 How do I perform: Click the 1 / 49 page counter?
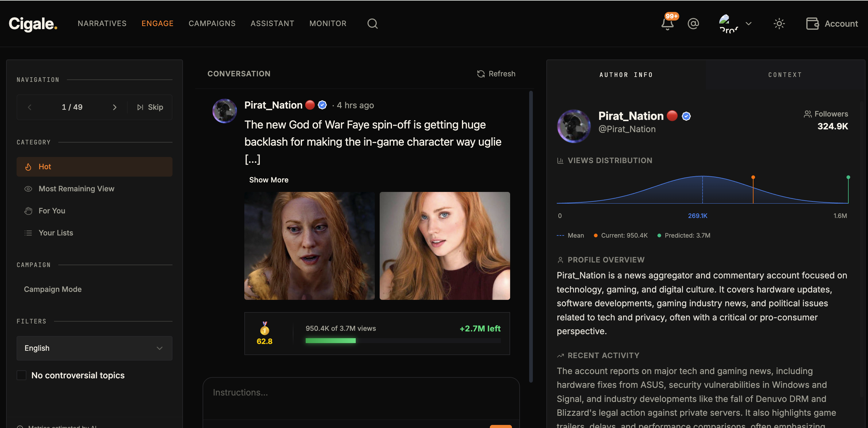(72, 107)
